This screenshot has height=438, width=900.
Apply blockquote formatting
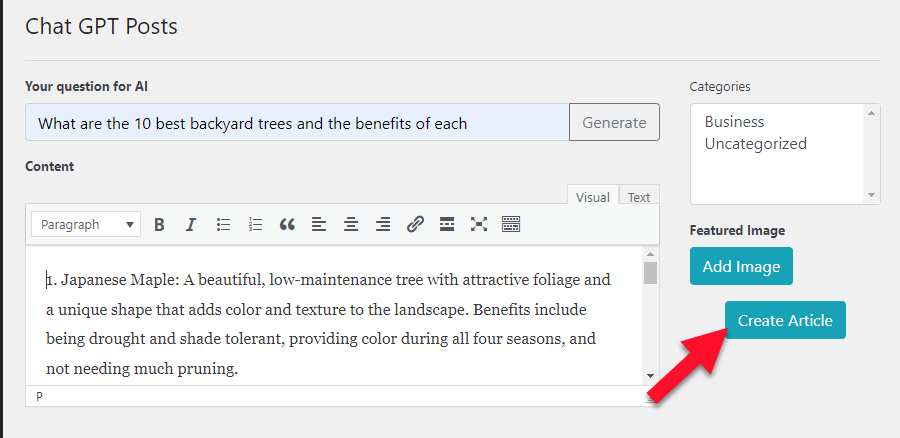tap(287, 225)
